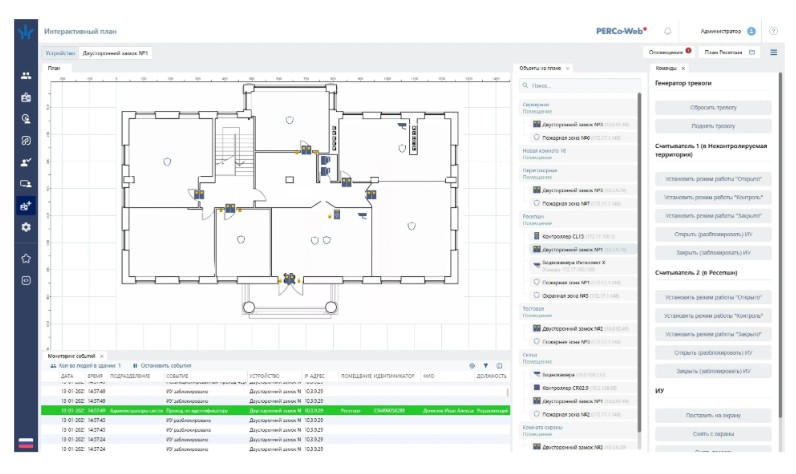Screen dimensions: 796x474
Task: Open the План Ресепшн plan dropdown
Action: pyautogui.click(x=731, y=51)
